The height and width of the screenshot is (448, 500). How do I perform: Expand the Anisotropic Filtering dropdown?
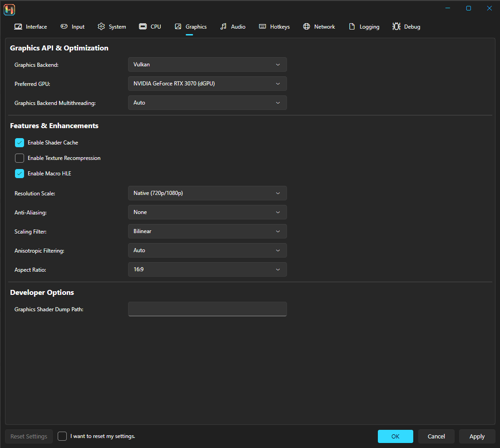pyautogui.click(x=207, y=250)
